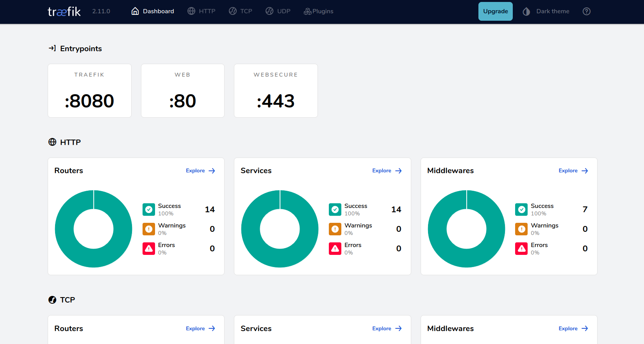Click the version number 2.11.0
Screen dimensions: 644x344
101,11
